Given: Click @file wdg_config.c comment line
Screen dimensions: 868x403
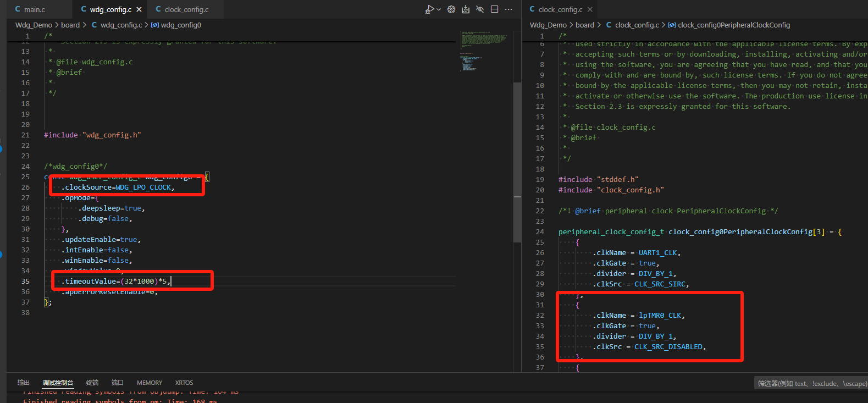Looking at the screenshot, I should [x=95, y=62].
